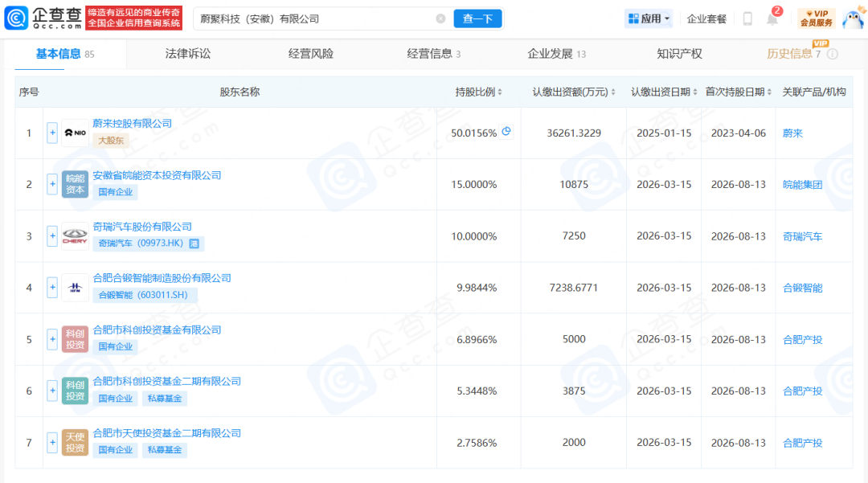Click the Qcc.com logo
Viewport: 868px width, 483px height.
click(x=43, y=18)
